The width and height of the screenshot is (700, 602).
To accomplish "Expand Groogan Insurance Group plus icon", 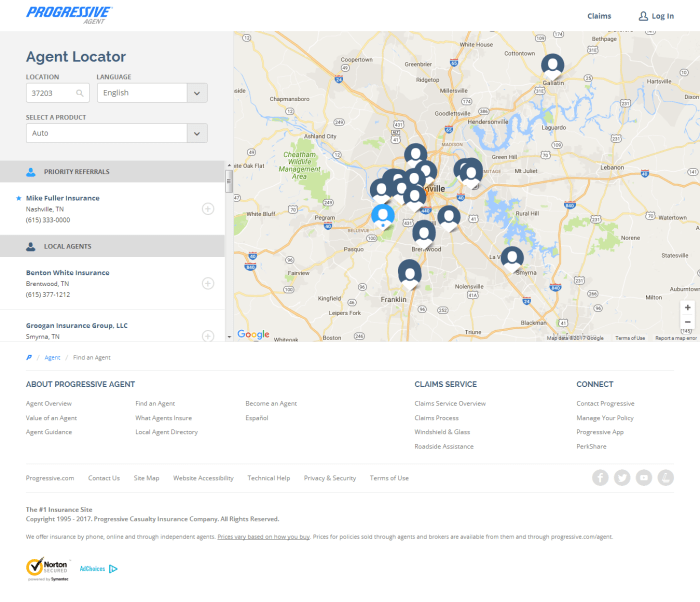I will coord(208,336).
